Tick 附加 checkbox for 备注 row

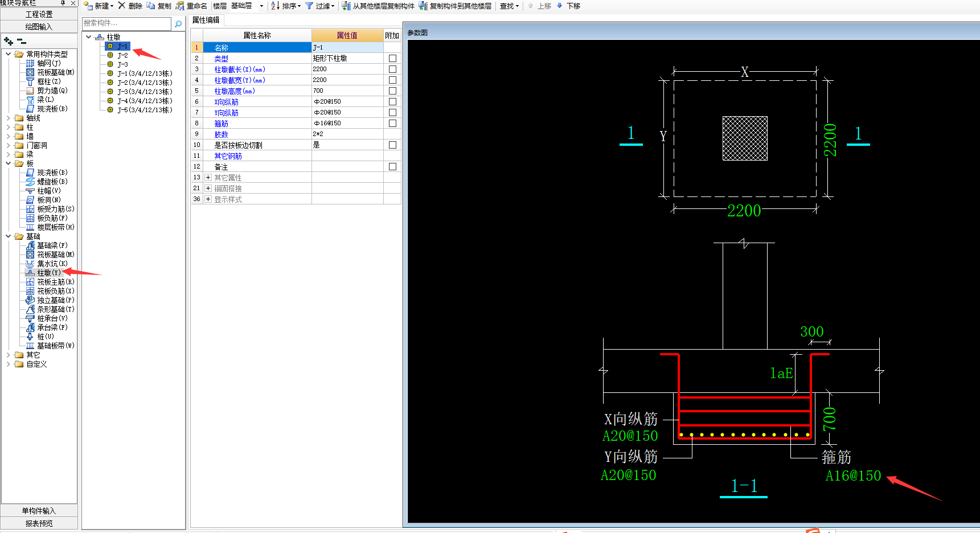point(392,166)
